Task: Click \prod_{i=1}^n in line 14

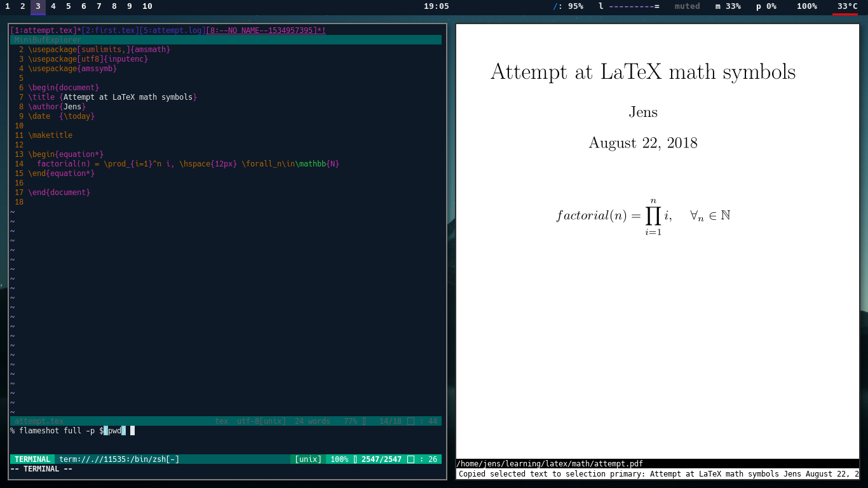Action: (x=135, y=164)
